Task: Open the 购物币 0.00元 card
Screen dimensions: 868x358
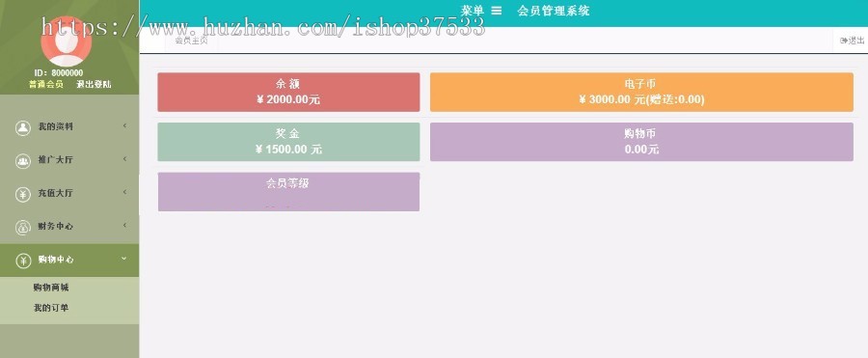Action: pos(641,142)
